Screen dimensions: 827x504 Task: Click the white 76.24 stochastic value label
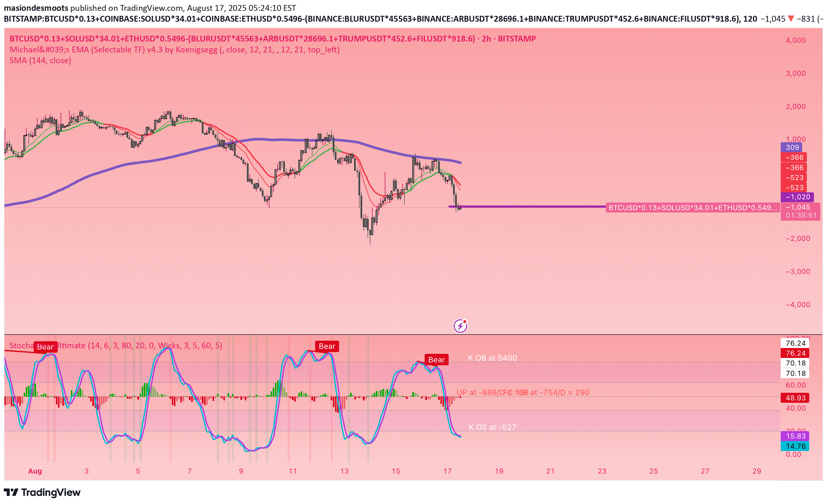795,343
